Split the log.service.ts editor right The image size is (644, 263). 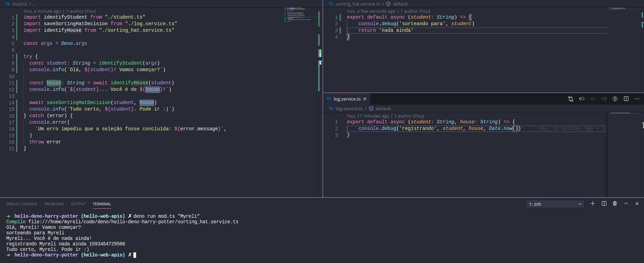[626, 99]
